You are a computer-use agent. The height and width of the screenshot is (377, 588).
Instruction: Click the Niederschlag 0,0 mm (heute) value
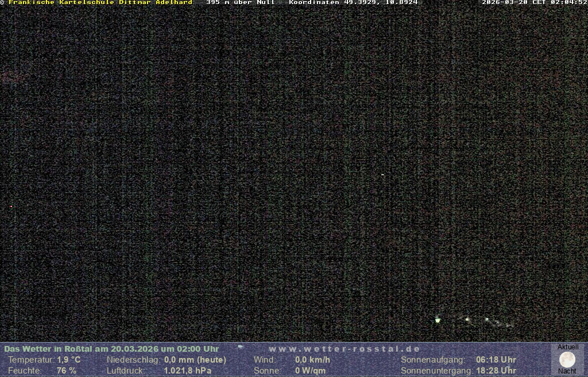195,360
